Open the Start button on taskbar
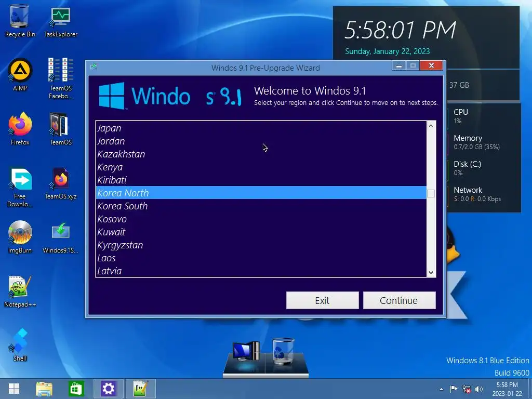 tap(14, 389)
